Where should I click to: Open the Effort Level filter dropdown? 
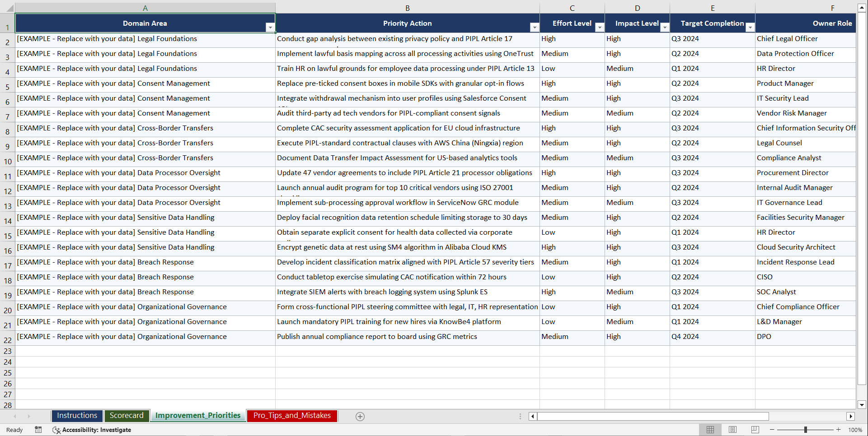600,28
